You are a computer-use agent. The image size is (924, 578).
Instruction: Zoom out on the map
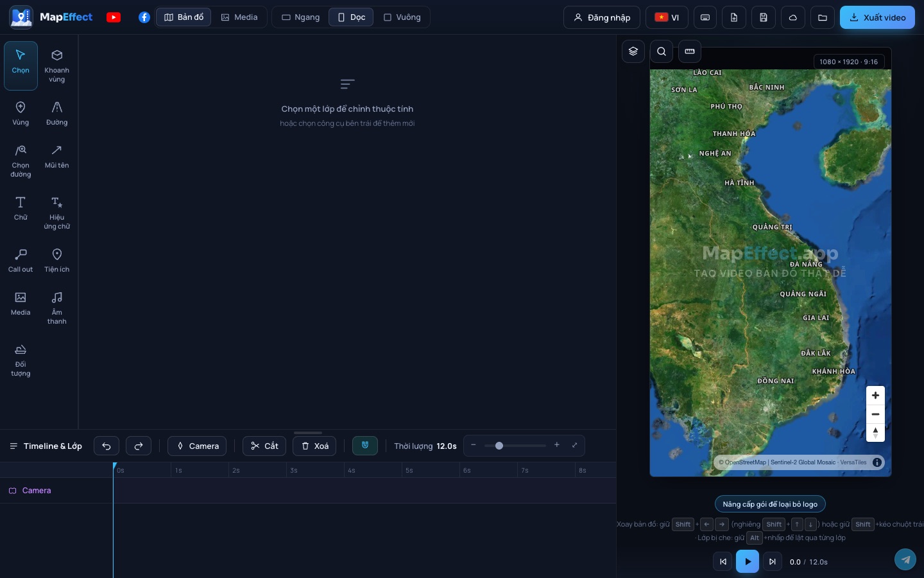coord(875,414)
